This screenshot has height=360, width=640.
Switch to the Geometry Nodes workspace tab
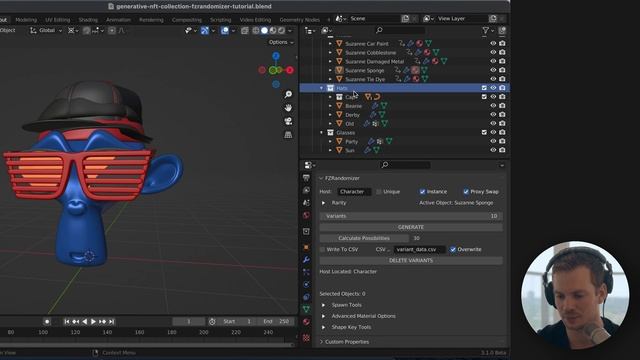click(300, 20)
